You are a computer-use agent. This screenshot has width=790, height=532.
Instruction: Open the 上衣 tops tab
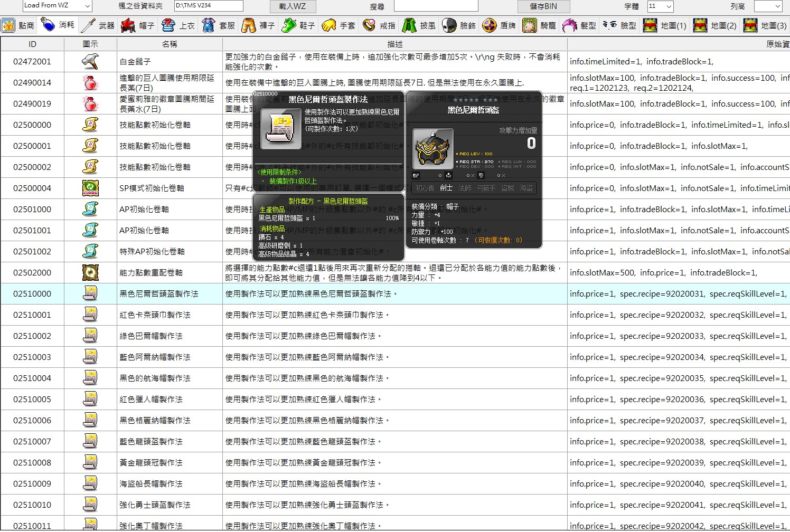[178, 25]
